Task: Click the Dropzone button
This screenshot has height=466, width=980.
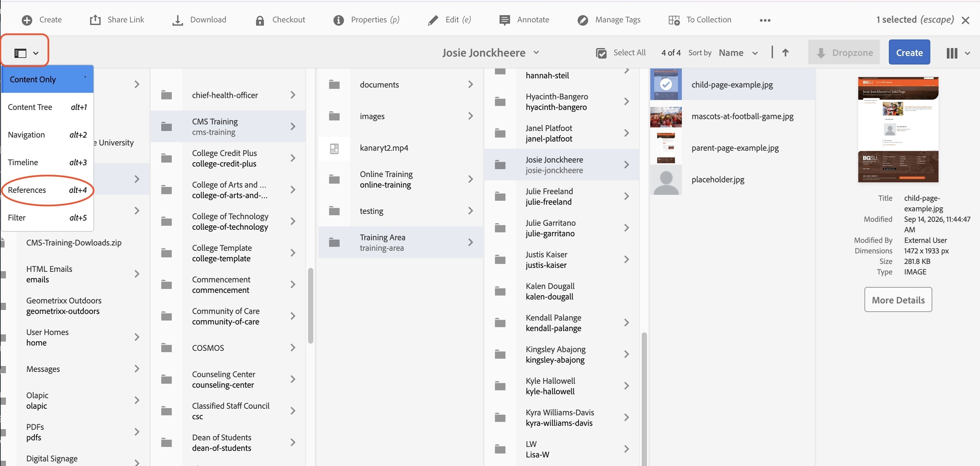Action: click(844, 52)
